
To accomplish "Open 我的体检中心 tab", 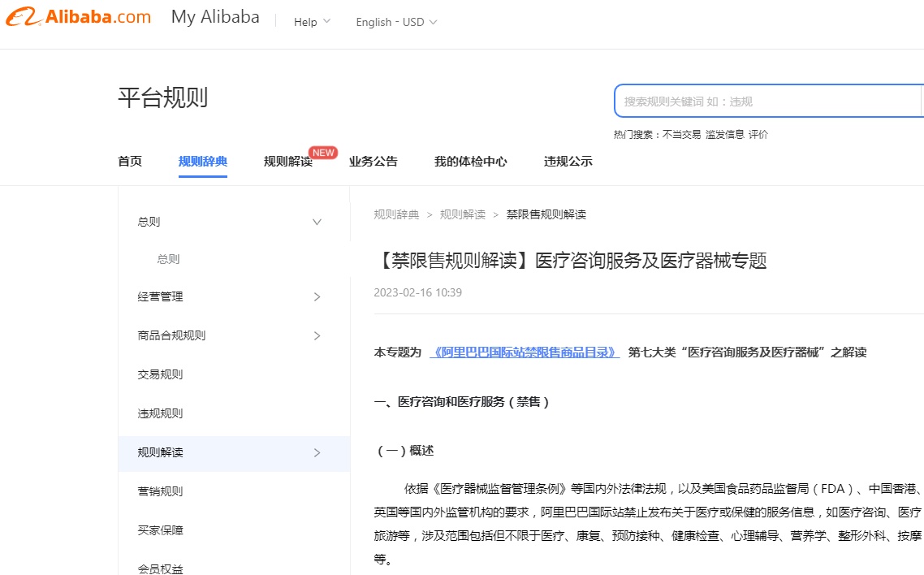I will coord(470,162).
